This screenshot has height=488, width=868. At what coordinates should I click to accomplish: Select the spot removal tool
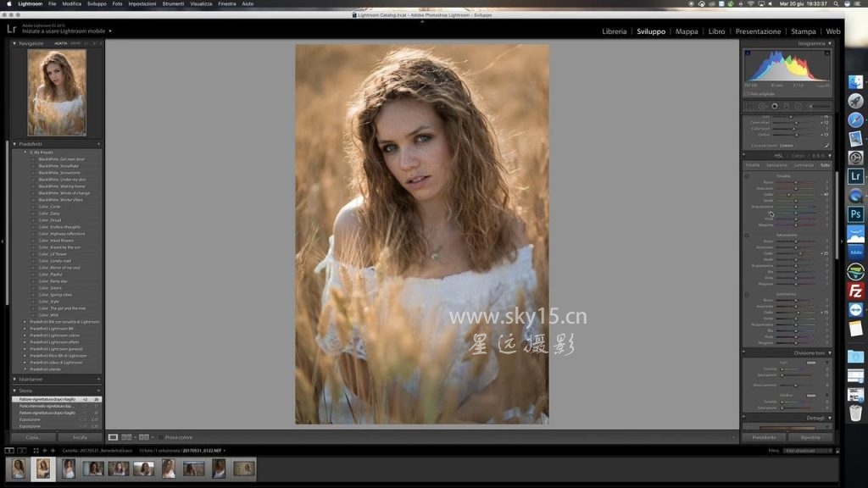coord(762,106)
